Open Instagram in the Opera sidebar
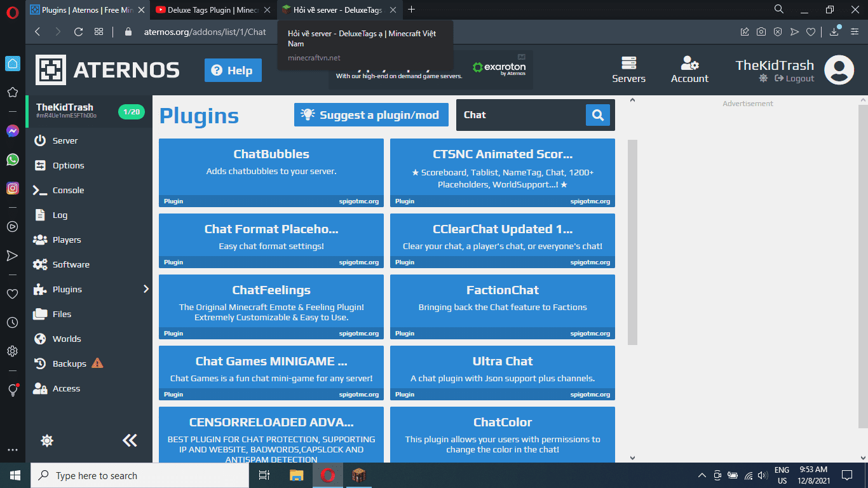 (x=13, y=188)
